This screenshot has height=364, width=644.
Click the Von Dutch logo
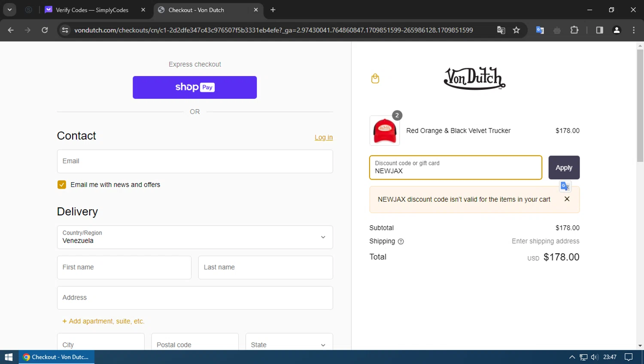(x=474, y=78)
